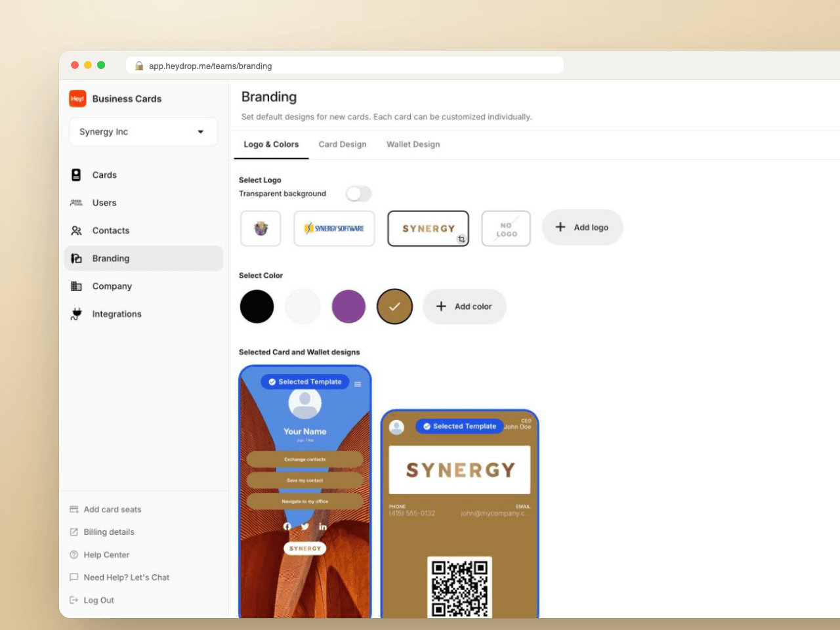Click Need Help? Let's Chat link
Image resolution: width=840 pixels, height=630 pixels.
(127, 577)
